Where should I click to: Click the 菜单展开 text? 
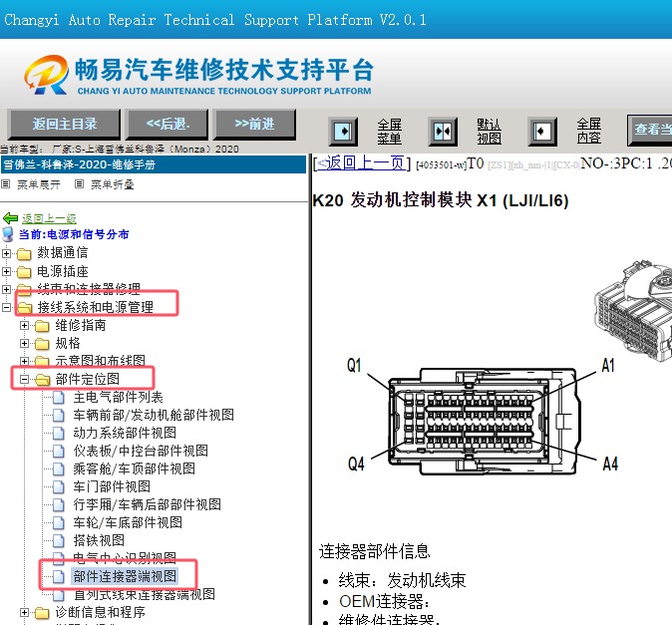(39, 184)
